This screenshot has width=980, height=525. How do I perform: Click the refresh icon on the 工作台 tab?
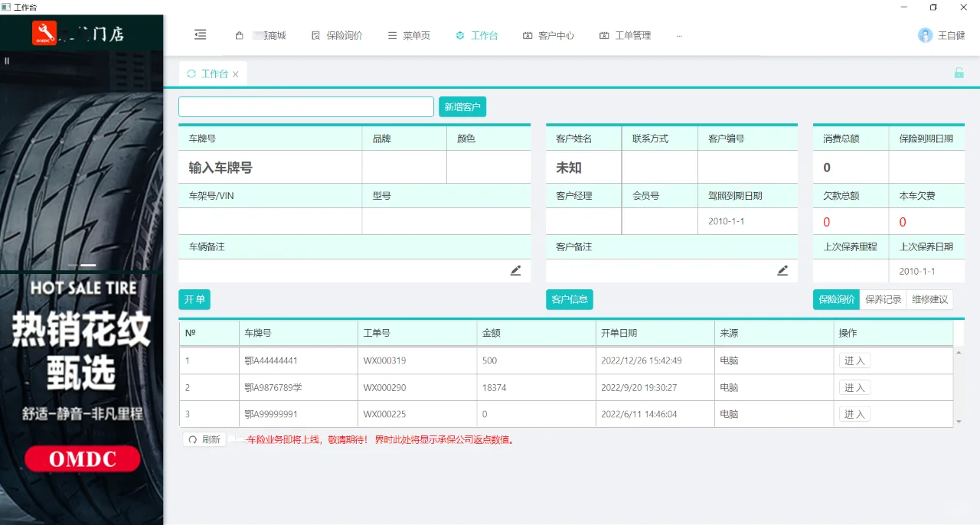tap(191, 74)
